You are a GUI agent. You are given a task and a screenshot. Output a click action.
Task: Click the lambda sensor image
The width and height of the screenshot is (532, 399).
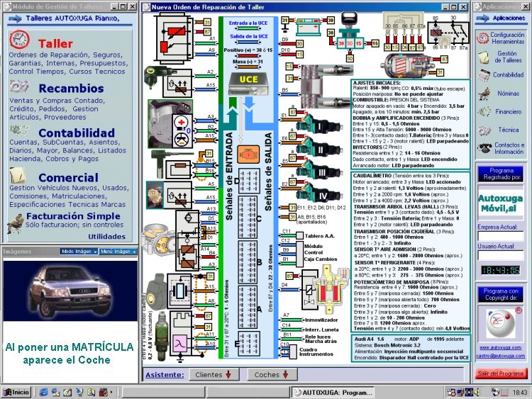[161, 336]
